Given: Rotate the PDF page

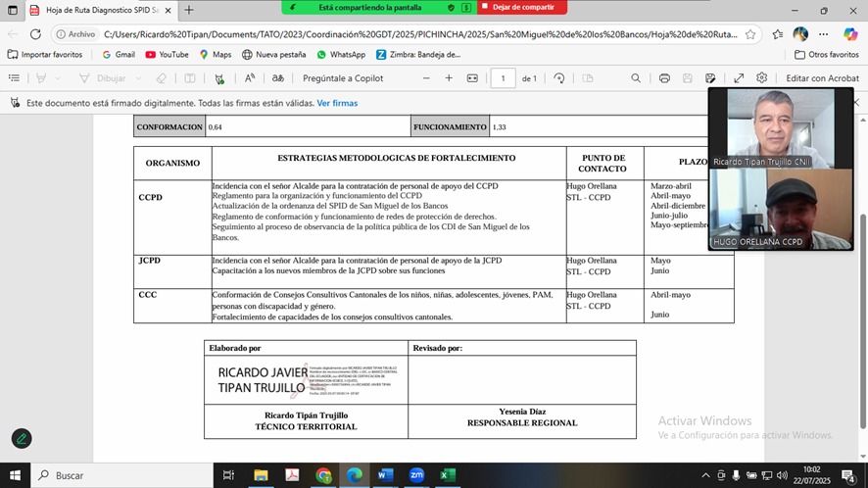Looking at the screenshot, I should [559, 78].
